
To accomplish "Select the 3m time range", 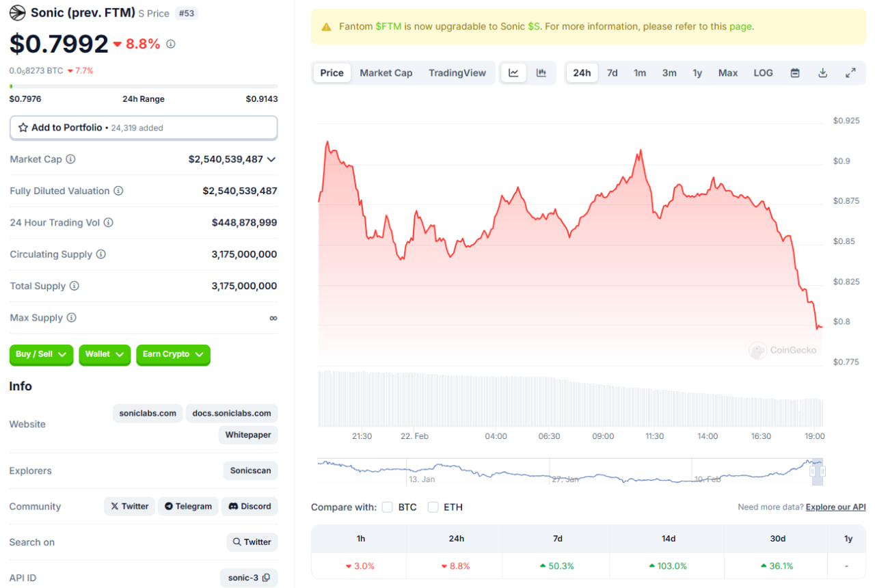I will pos(669,73).
